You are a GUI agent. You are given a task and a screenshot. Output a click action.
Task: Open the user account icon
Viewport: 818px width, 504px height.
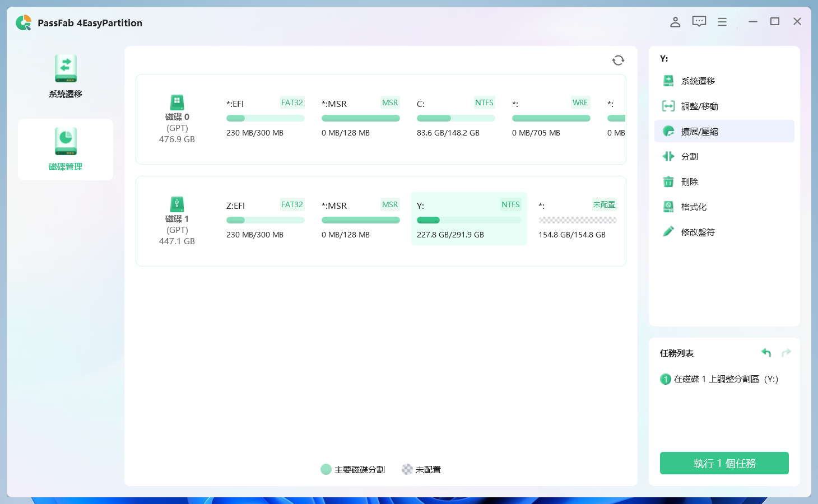[675, 22]
